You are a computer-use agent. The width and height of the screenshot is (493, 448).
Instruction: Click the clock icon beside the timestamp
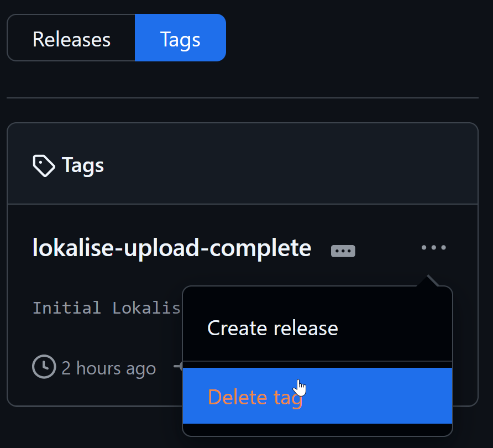44,367
